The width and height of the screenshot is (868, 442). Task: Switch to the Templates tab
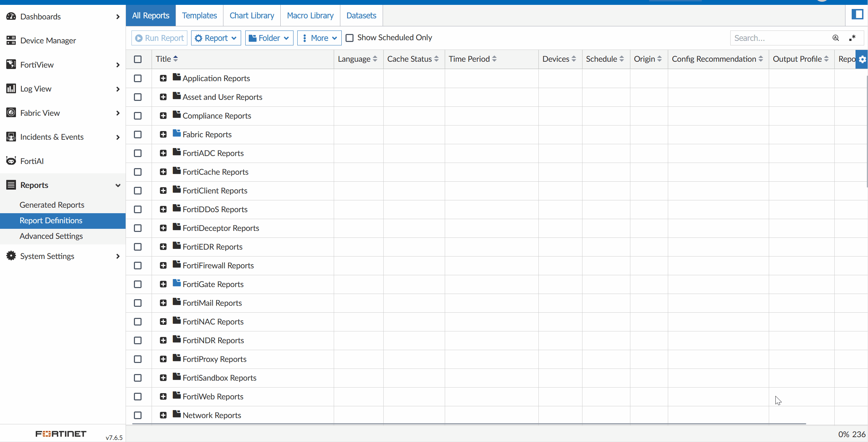click(199, 16)
